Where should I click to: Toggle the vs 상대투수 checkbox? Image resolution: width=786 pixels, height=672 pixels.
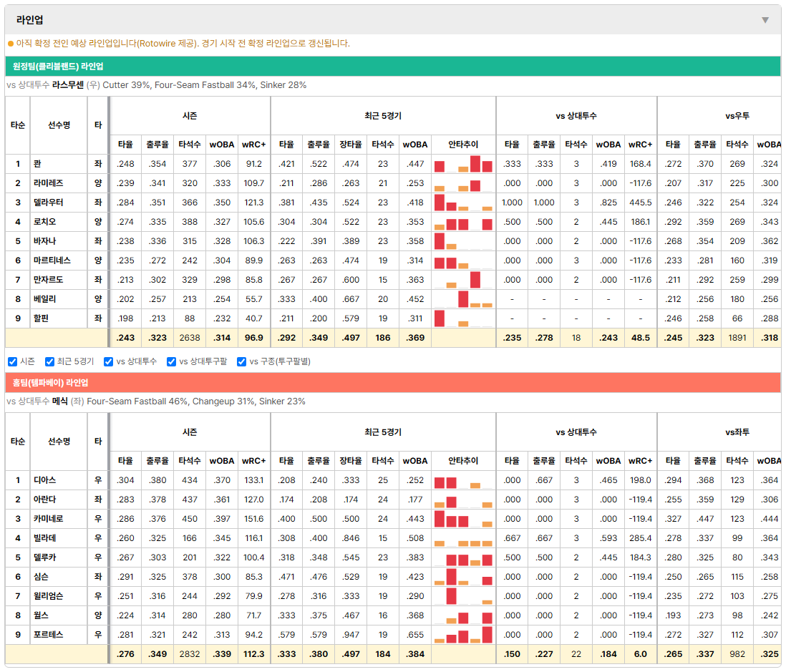[108, 362]
